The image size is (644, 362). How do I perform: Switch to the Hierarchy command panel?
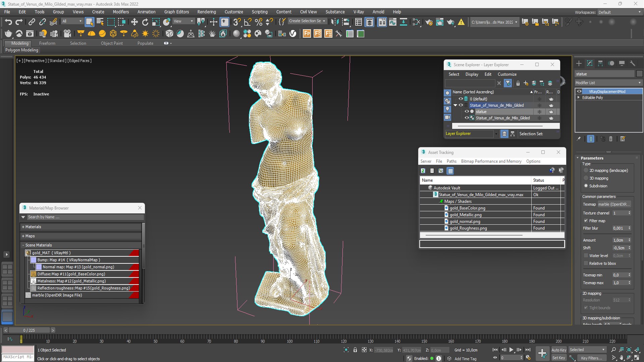point(600,63)
